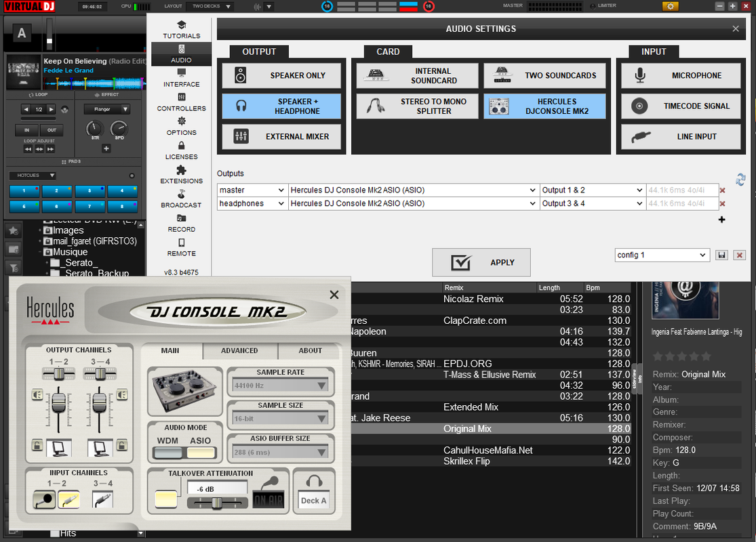756x542 pixels.
Task: Open the Extensions puzzle section
Action: coord(181,175)
